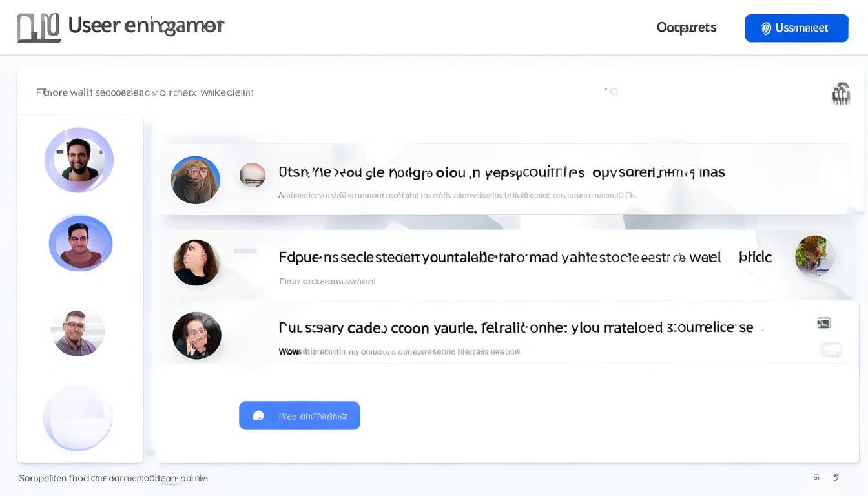
Task: Select third sidebar avatar wearing glasses
Action: click(77, 332)
